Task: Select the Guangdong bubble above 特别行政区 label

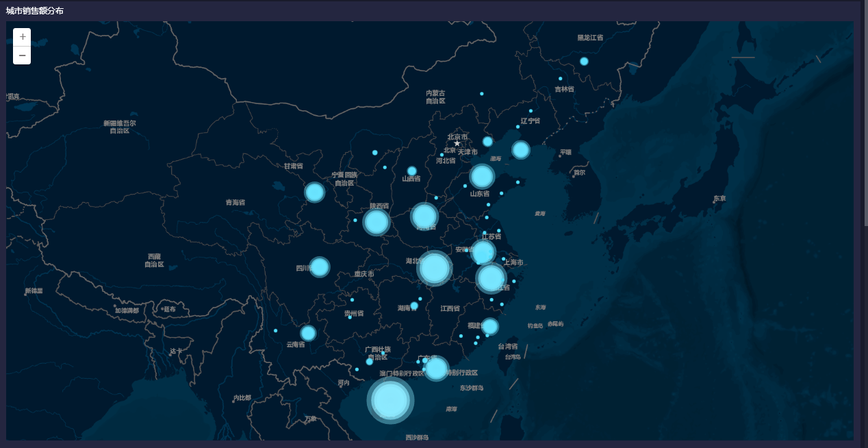Action: (437, 368)
